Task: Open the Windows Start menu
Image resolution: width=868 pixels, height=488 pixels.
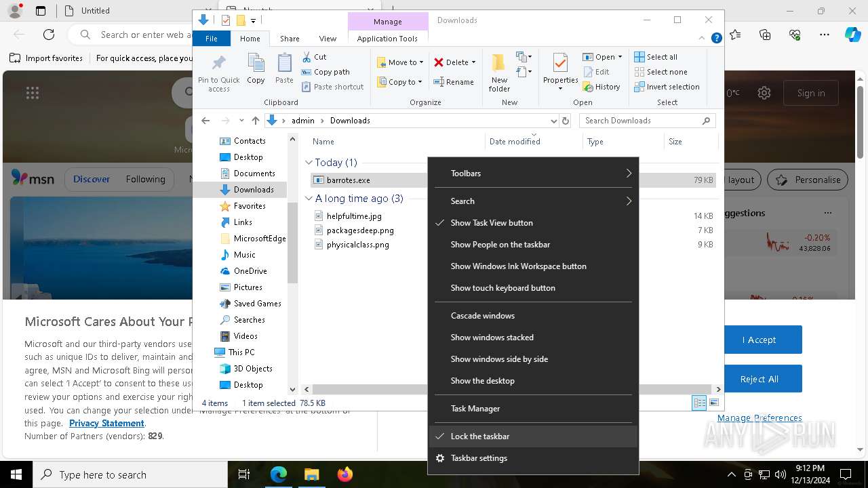Action: pos(16,474)
